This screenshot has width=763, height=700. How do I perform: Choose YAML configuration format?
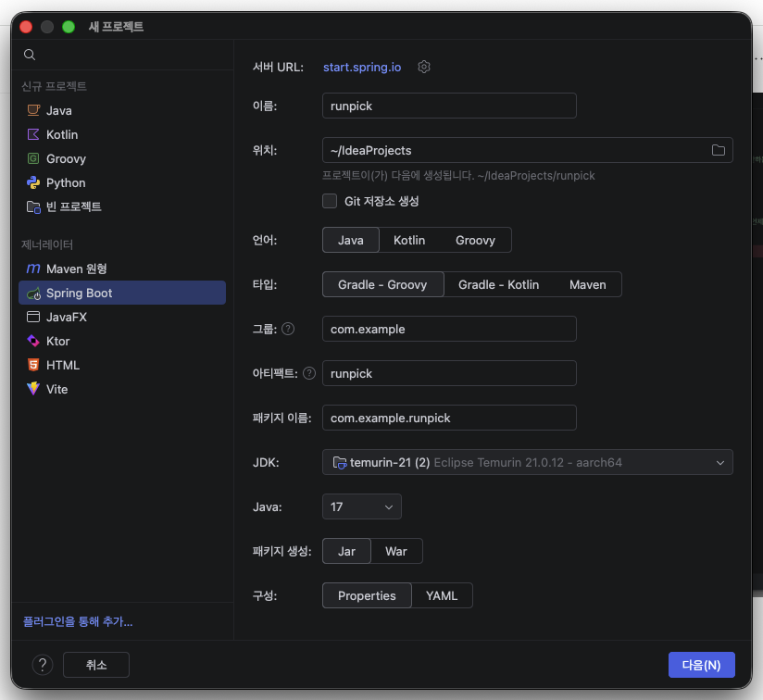tap(442, 595)
